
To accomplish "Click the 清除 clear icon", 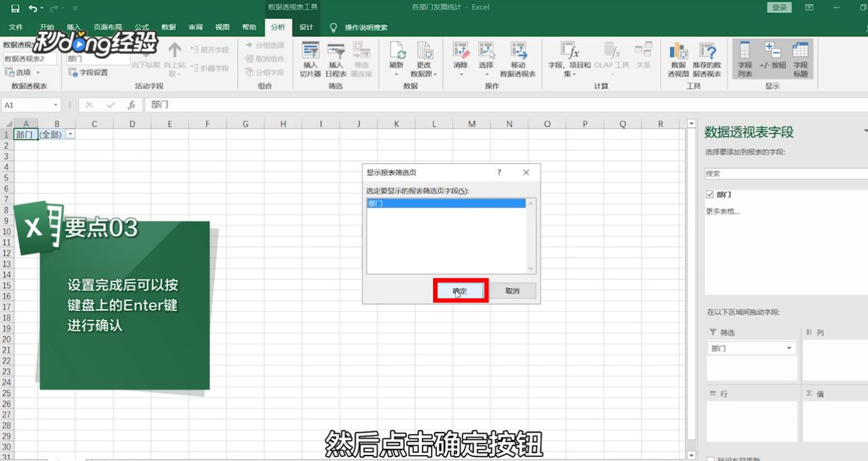I will pyautogui.click(x=460, y=52).
